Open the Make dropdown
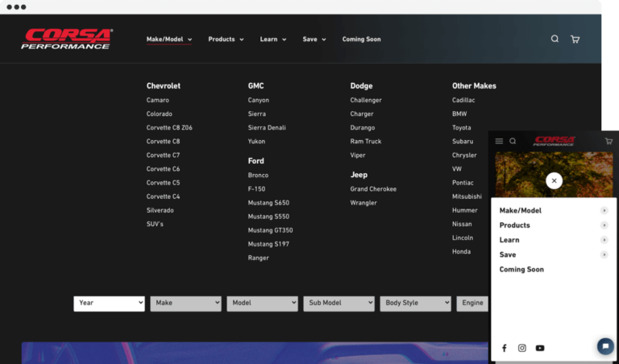Image resolution: width=619 pixels, height=364 pixels. click(x=185, y=304)
